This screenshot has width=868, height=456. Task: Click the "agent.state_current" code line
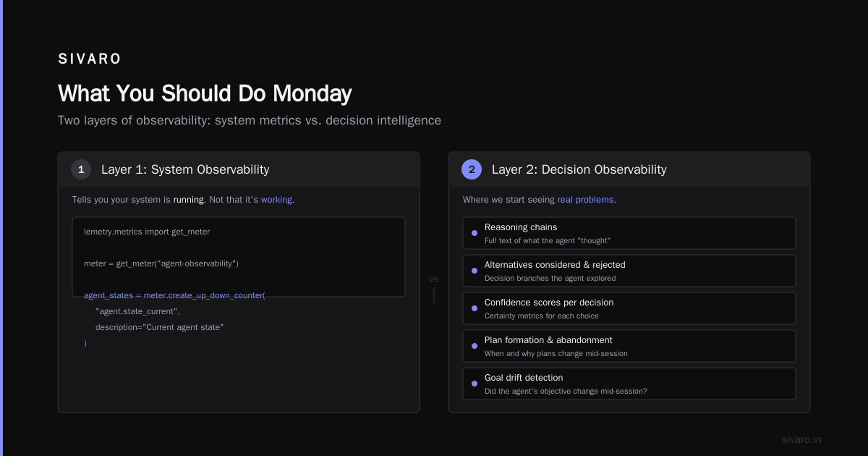137,311
